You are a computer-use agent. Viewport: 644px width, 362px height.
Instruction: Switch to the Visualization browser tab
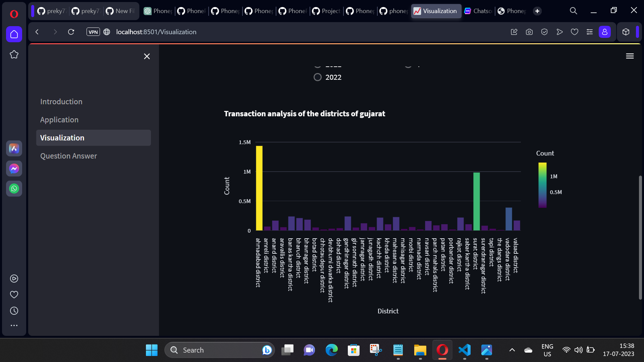(x=436, y=11)
